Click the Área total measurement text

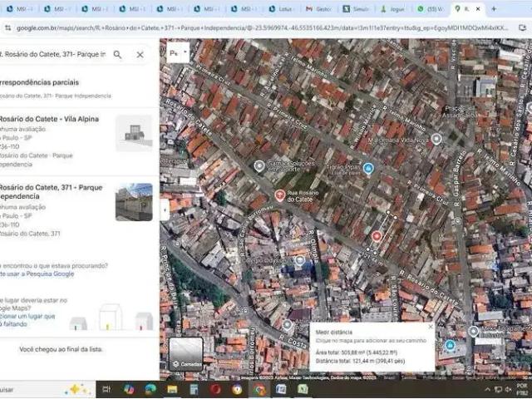pyautogui.click(x=357, y=352)
